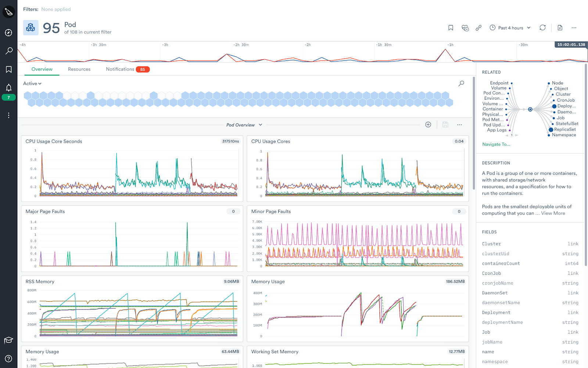Viewport: 588px width, 368px height.
Task: Click the CPU Usage Core Seconds chart title
Action: click(x=54, y=141)
